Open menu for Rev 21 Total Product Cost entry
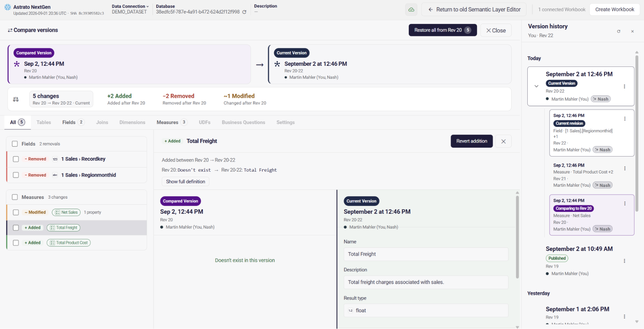Image resolution: width=644 pixels, height=329 pixels. (x=625, y=168)
